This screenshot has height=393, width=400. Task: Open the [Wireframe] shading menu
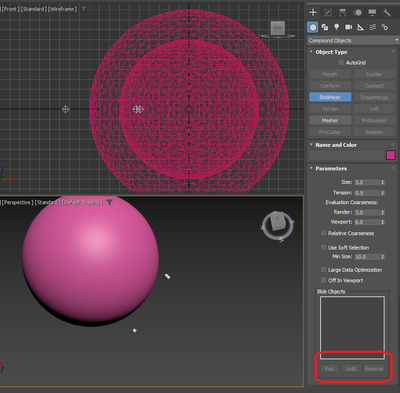63,9
